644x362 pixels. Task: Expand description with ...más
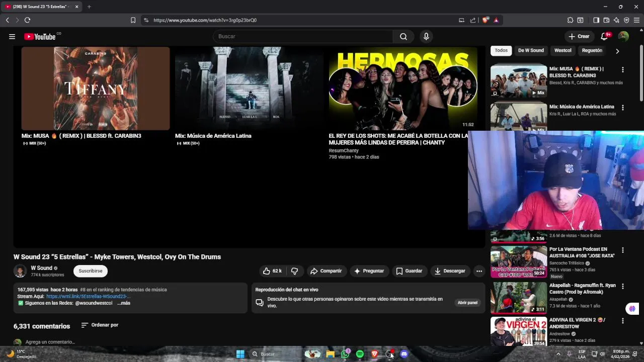pos(124,303)
